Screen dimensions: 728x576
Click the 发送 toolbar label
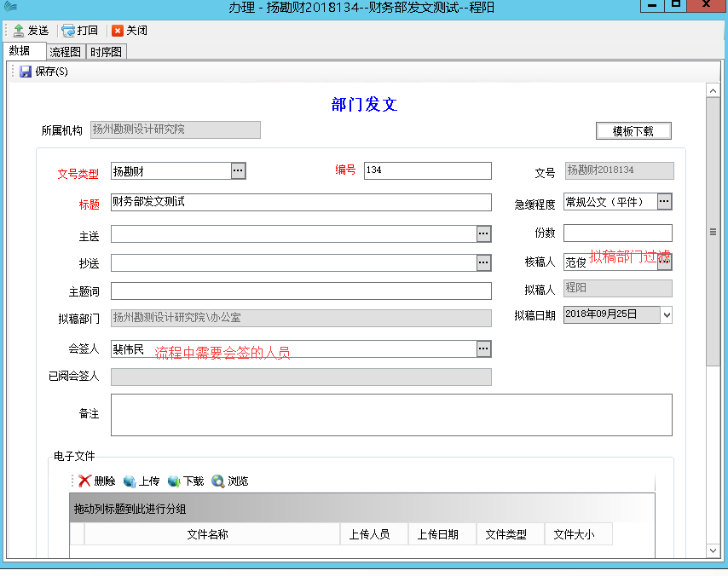(38, 31)
